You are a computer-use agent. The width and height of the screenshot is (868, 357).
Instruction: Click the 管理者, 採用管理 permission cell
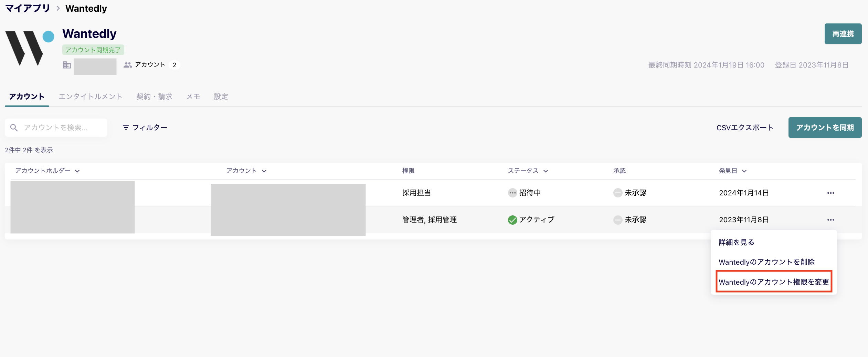coord(430,220)
